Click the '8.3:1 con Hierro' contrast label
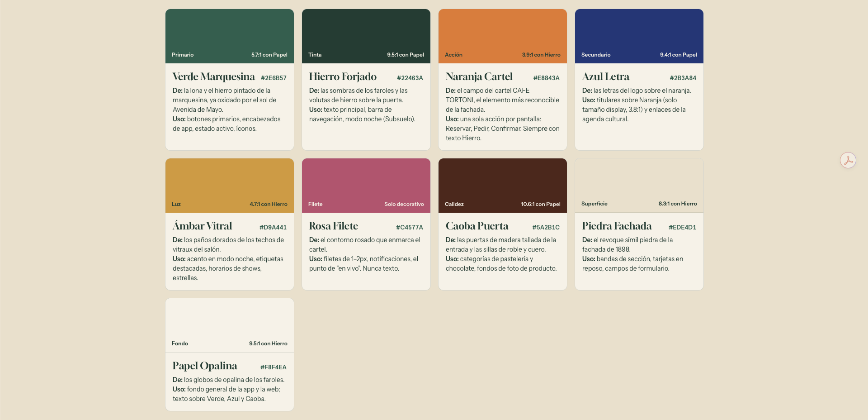This screenshot has width=868, height=420. pos(678,204)
